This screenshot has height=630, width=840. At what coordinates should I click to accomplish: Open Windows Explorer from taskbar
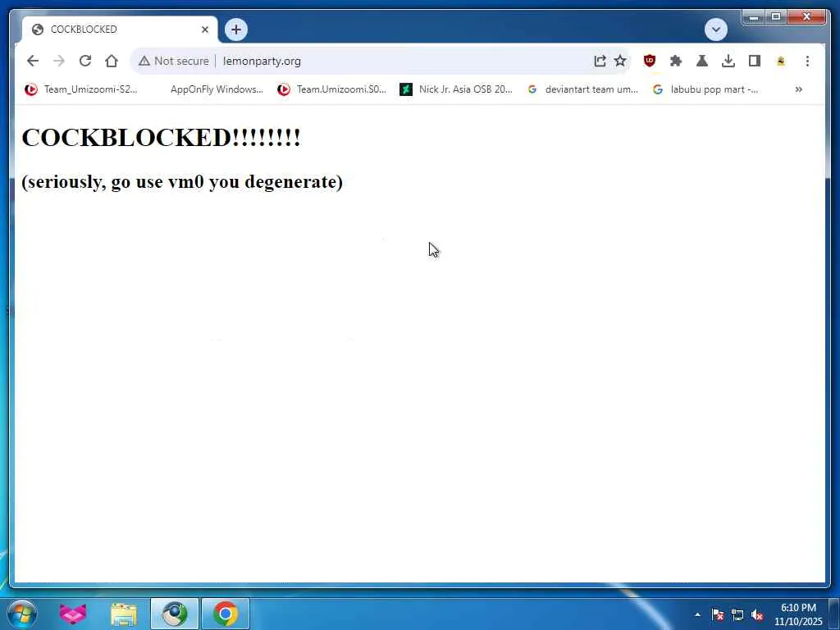(x=124, y=614)
